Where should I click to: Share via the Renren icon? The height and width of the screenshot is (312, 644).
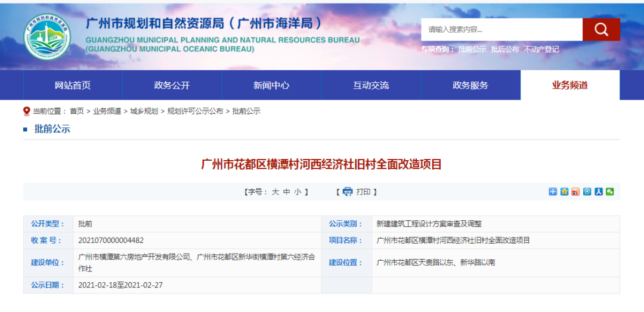pyautogui.click(x=598, y=192)
